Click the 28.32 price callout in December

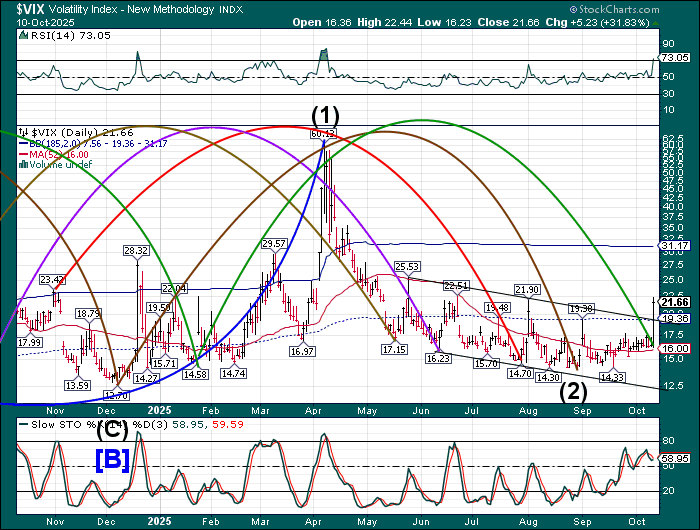point(136,250)
